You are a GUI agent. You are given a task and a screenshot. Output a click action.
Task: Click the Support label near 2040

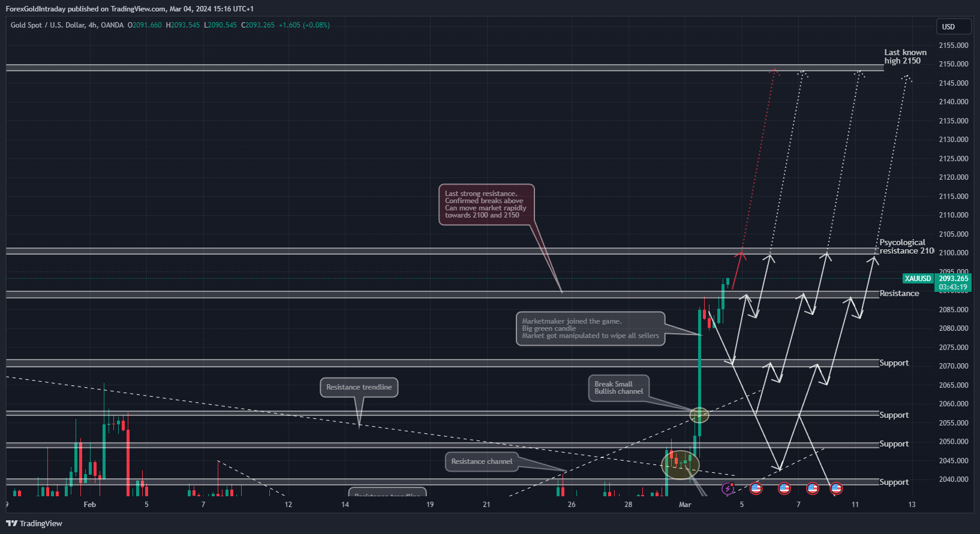(894, 482)
